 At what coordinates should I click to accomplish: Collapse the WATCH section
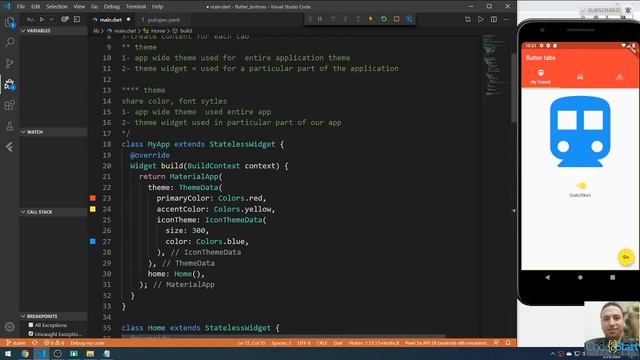[53, 132]
